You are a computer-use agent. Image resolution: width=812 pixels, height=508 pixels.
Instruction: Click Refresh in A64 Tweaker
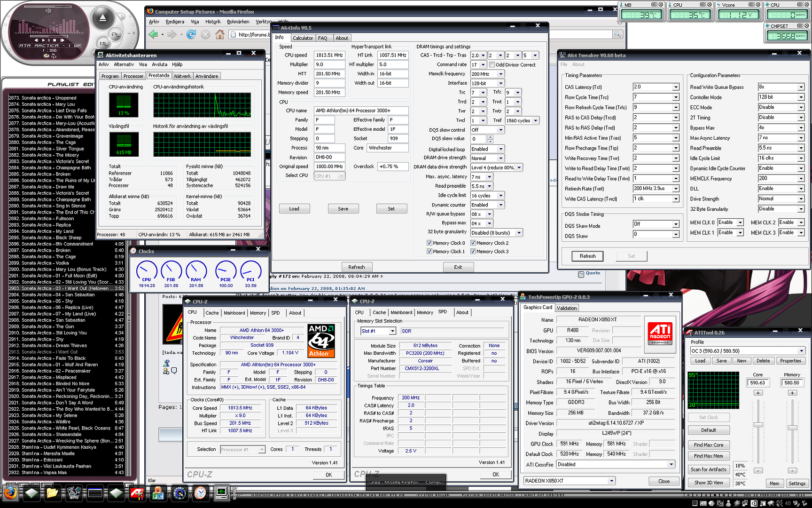pyautogui.click(x=587, y=256)
